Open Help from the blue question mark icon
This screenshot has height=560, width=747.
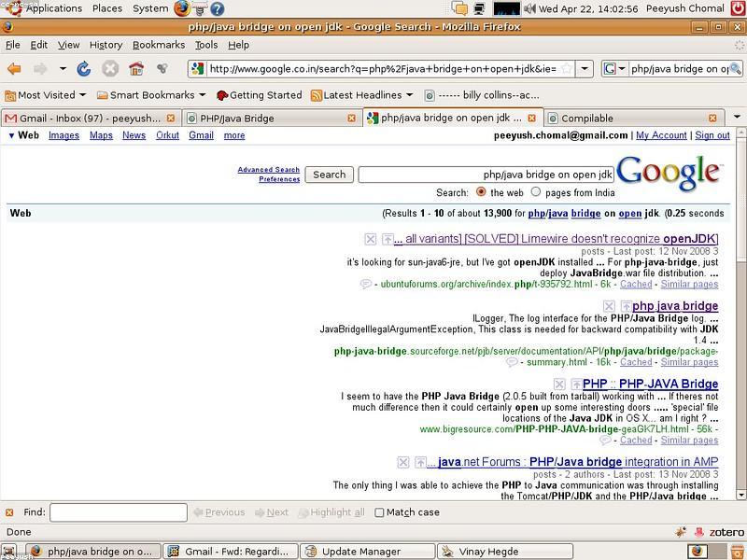pyautogui.click(x=218, y=8)
